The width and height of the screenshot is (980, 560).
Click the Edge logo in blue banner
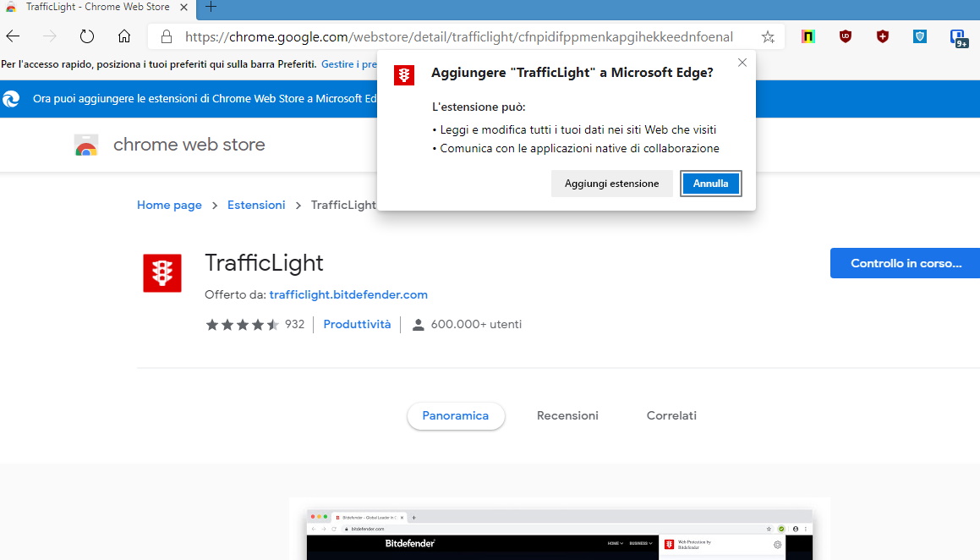11,99
